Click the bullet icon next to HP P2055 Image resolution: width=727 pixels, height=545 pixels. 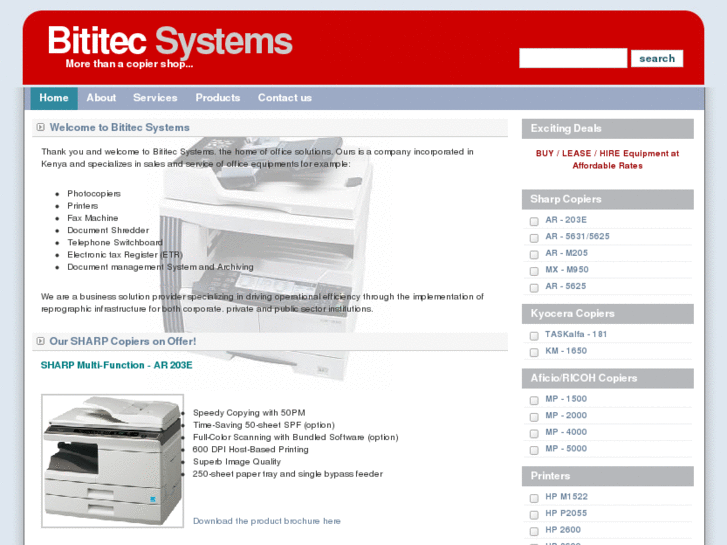click(534, 515)
